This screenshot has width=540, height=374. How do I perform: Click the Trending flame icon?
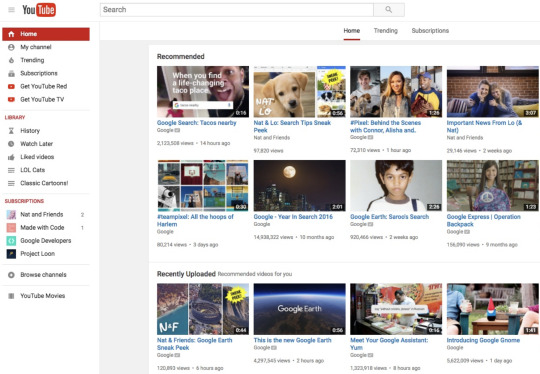click(11, 60)
